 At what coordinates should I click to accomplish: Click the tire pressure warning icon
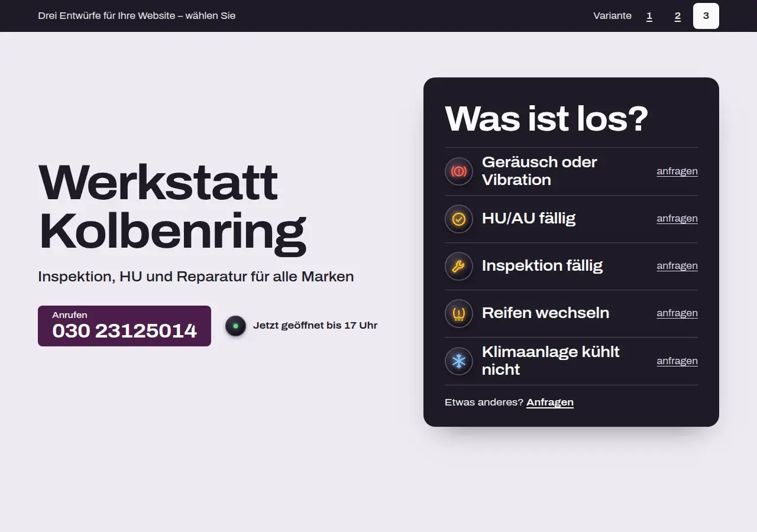[459, 313]
